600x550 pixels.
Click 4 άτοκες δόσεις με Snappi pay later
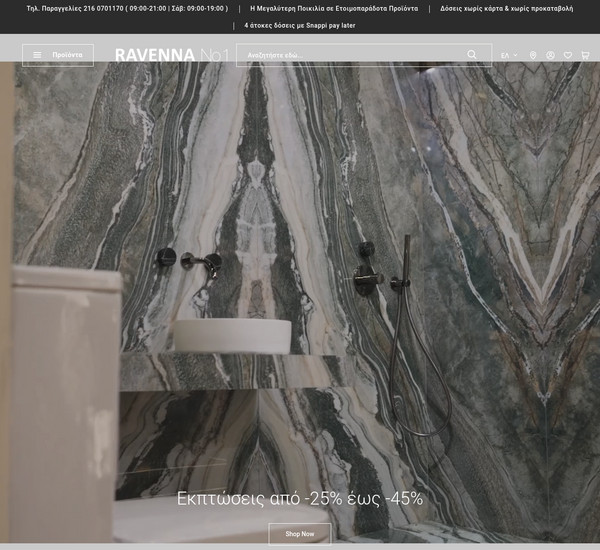coord(300,26)
